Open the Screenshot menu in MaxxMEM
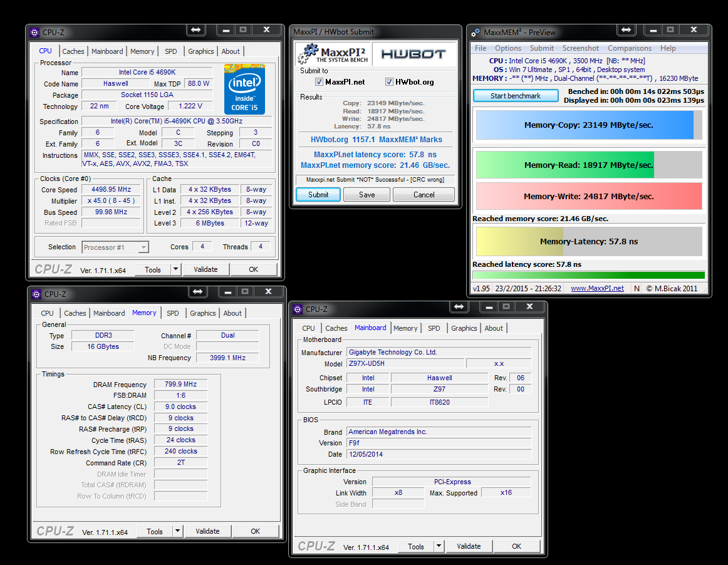728x565 pixels. tap(580, 48)
